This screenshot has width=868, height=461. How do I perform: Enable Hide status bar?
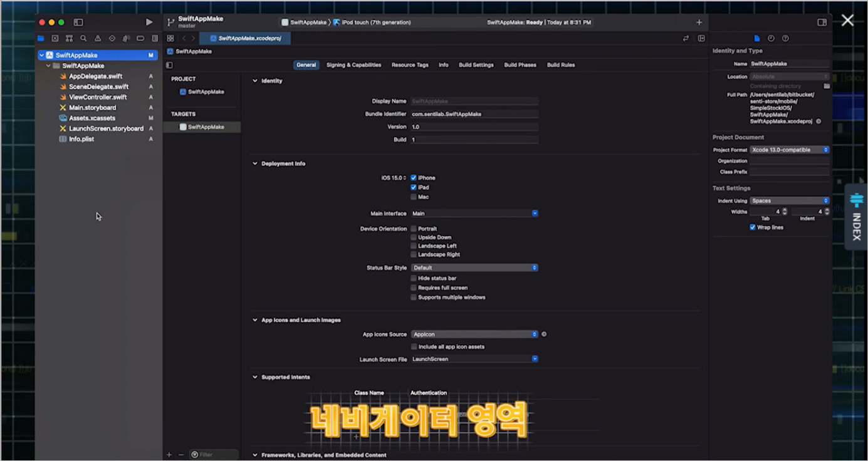414,278
